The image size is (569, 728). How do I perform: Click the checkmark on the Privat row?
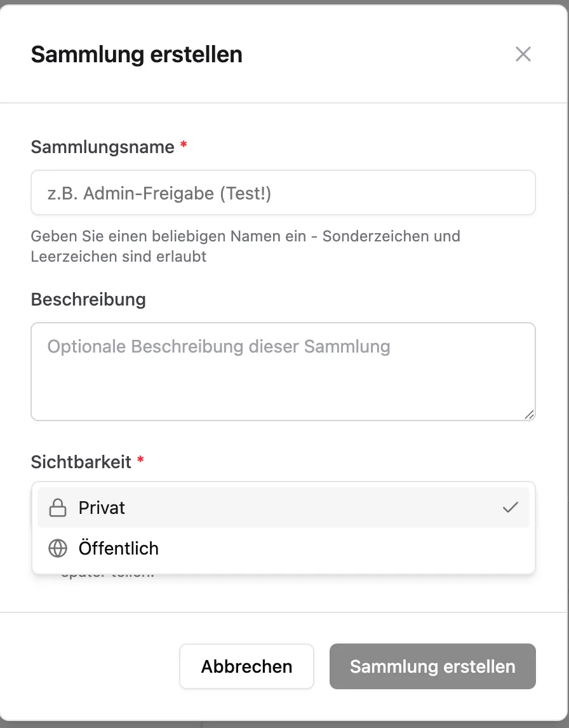(x=510, y=508)
